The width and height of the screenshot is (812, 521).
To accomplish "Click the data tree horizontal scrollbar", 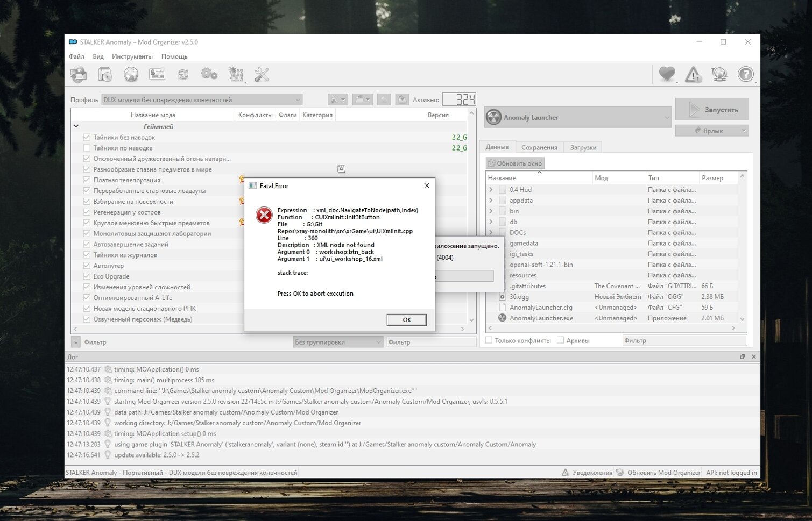I will tap(611, 328).
